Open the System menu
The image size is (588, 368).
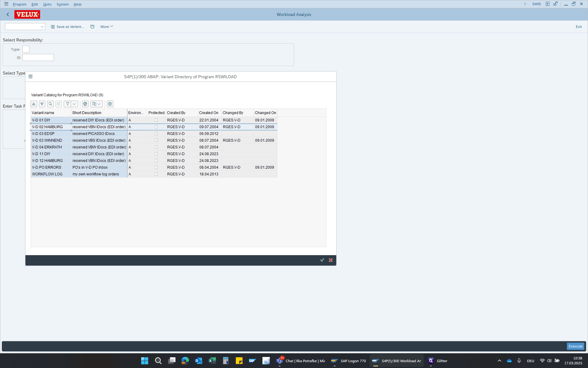[62, 4]
